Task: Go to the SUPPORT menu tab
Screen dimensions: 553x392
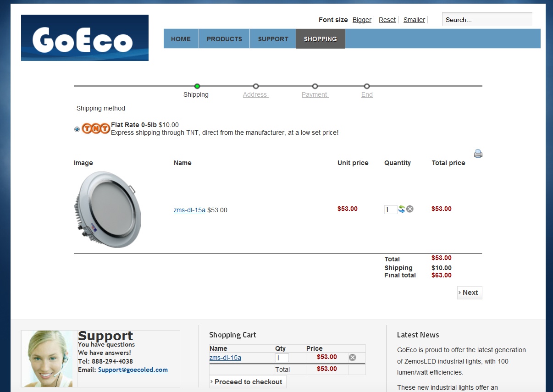Action: coord(273,39)
